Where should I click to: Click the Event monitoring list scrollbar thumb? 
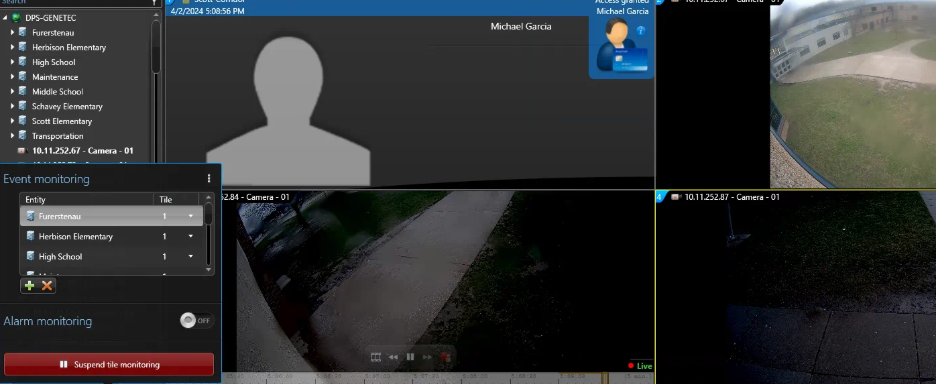pos(208,214)
